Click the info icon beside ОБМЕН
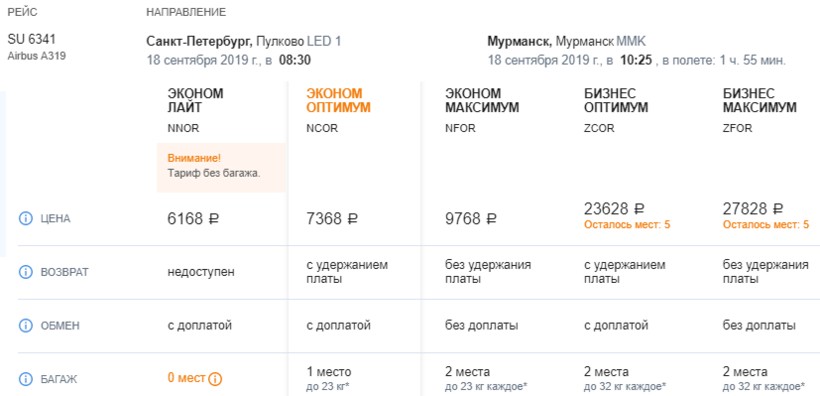Screen dimensions: 820x396 point(26,325)
